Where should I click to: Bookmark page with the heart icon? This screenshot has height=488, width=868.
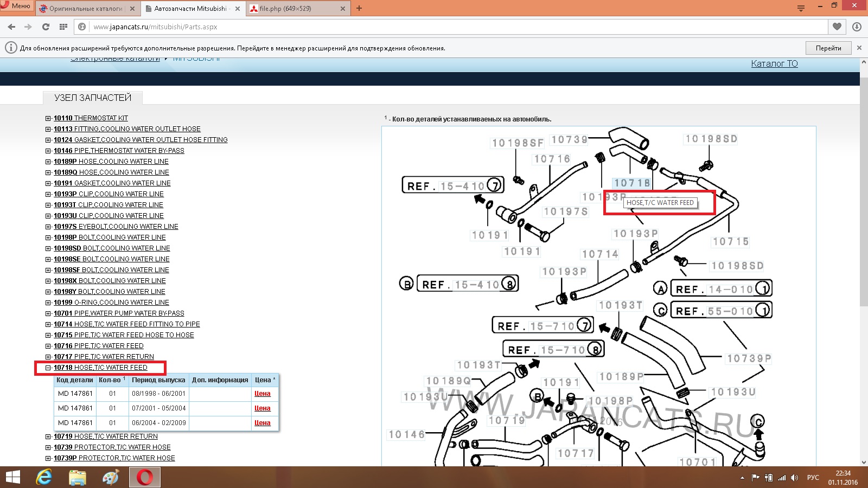click(837, 27)
